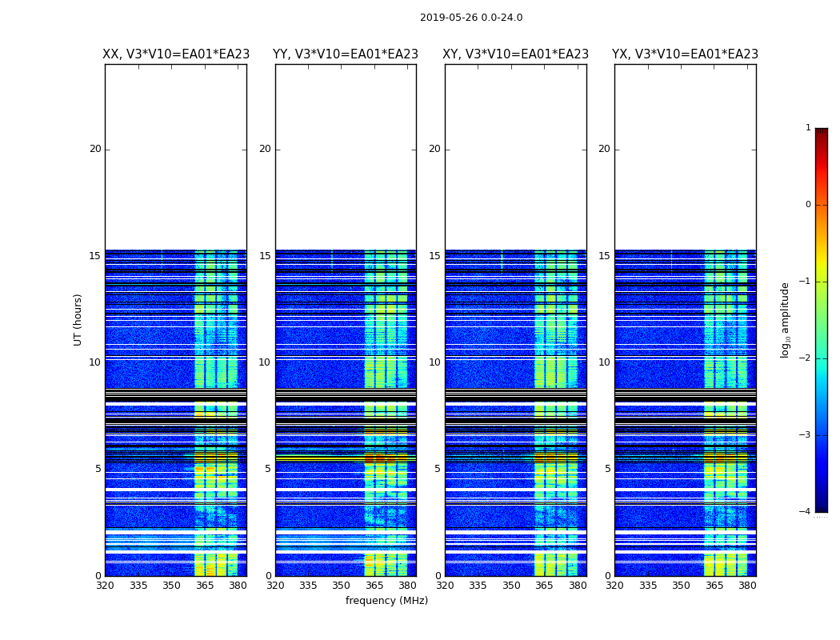Click colorbar tick label 0
The image size is (840, 640).
[x=808, y=205]
